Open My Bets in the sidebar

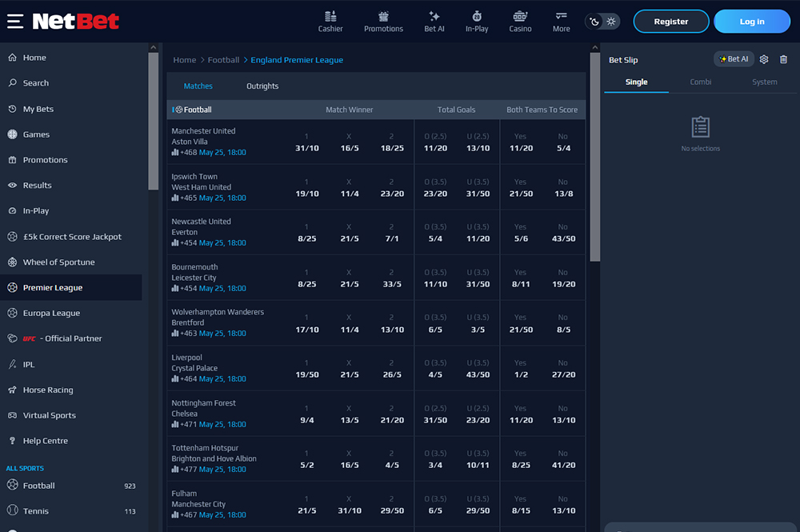coord(71,109)
